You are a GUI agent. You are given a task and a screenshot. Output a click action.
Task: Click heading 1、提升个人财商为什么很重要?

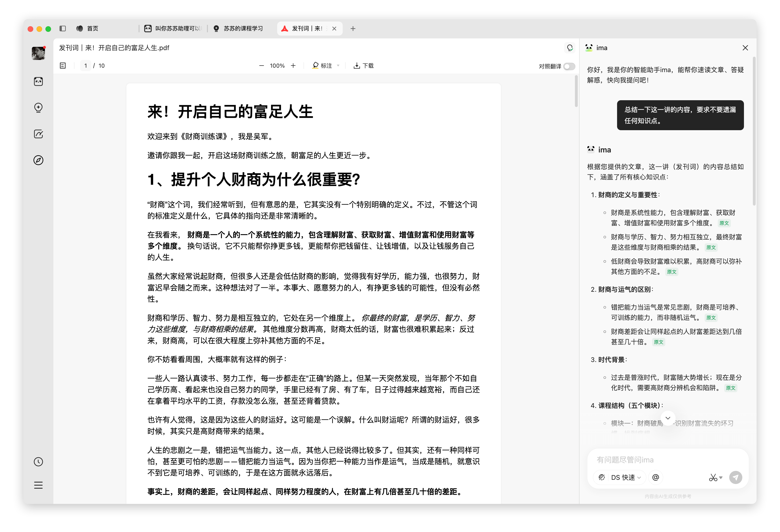click(x=254, y=180)
